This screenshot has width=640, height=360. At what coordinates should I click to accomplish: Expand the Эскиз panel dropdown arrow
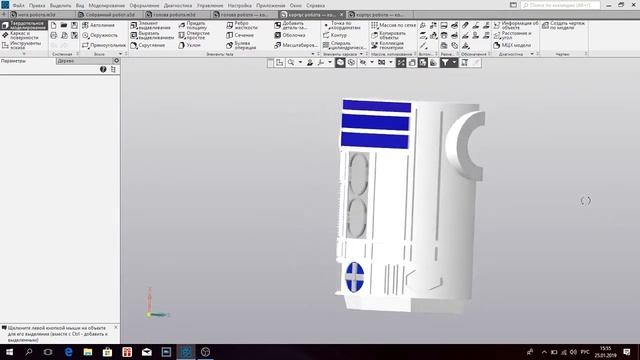pos(120,54)
